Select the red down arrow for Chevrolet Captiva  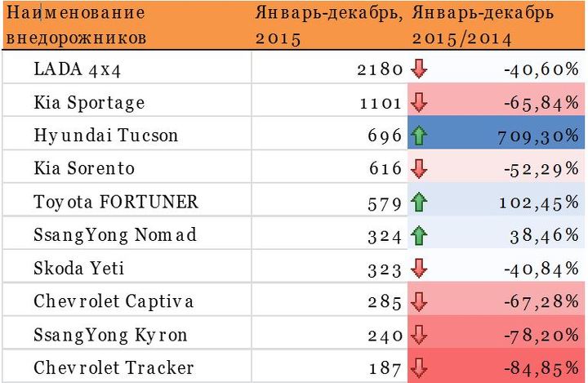point(420,301)
